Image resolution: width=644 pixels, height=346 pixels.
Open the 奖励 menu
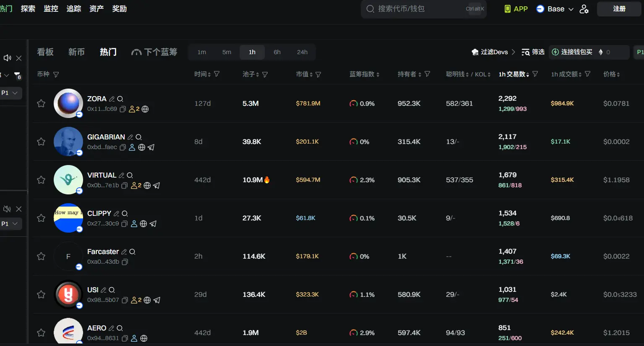click(119, 9)
